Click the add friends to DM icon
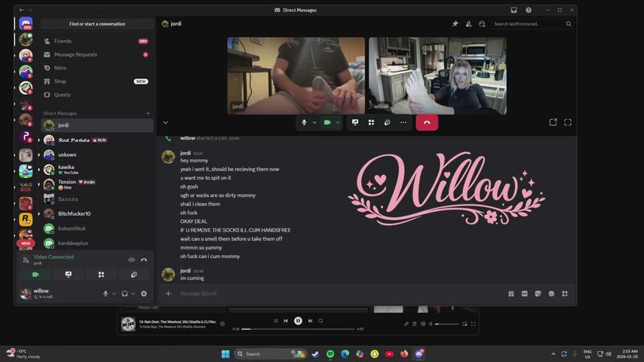Screen dimensions: 644x362 468,24
